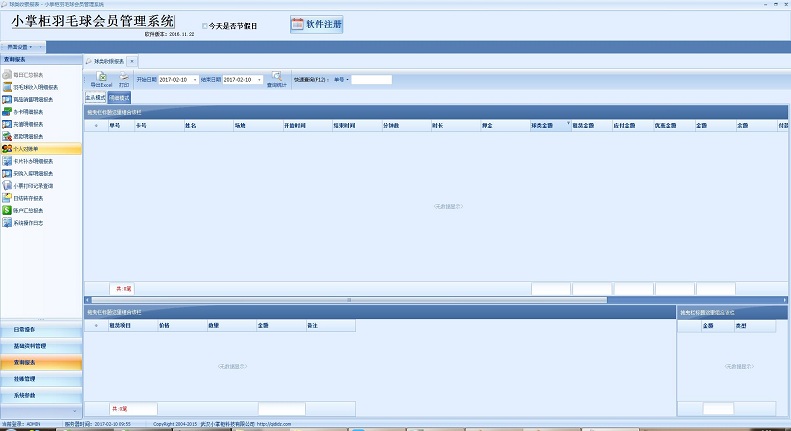Click the 打印 print icon
This screenshot has height=431, width=791.
[x=124, y=78]
